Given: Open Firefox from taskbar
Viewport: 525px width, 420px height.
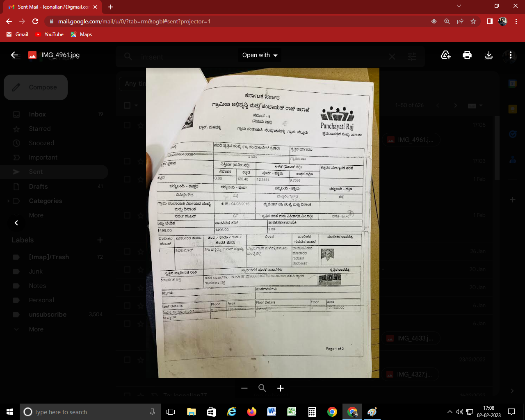Looking at the screenshot, I should click(x=252, y=412).
